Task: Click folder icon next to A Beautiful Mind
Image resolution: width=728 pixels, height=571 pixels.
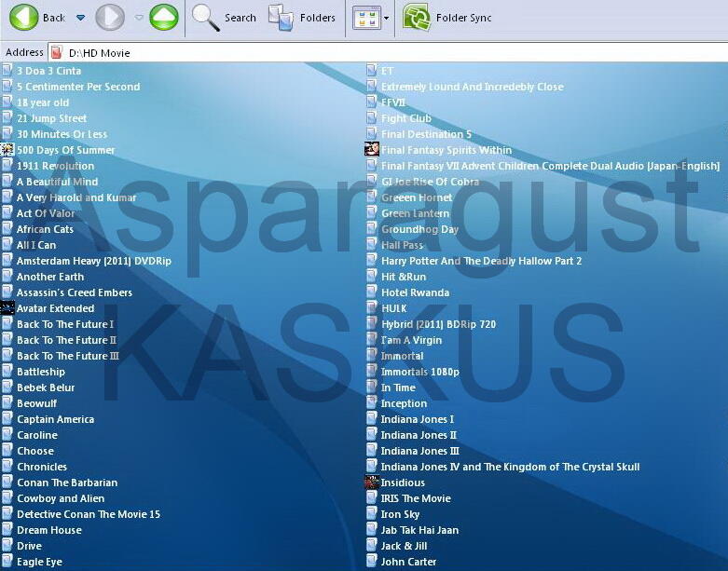Action: point(7,182)
